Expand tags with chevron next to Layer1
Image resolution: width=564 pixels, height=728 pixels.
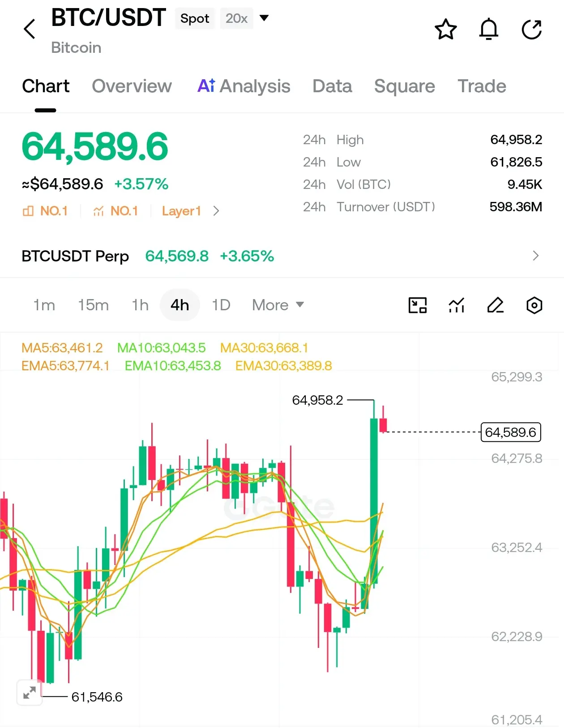tap(216, 211)
